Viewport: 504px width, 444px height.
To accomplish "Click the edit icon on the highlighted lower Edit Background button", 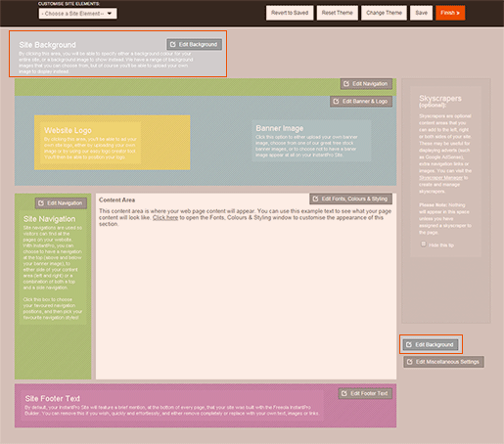I will point(409,344).
